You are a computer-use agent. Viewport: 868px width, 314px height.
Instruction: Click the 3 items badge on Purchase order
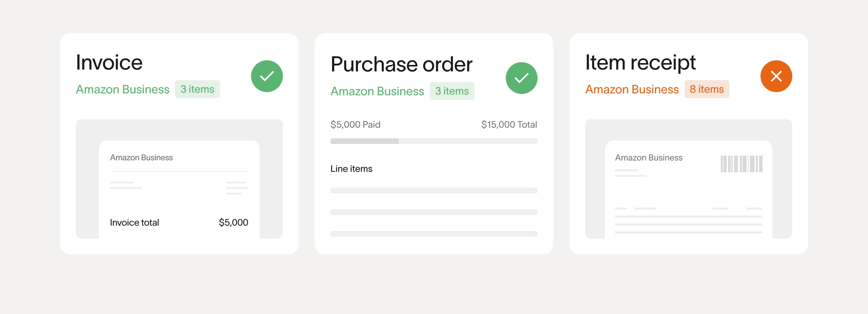(x=452, y=91)
